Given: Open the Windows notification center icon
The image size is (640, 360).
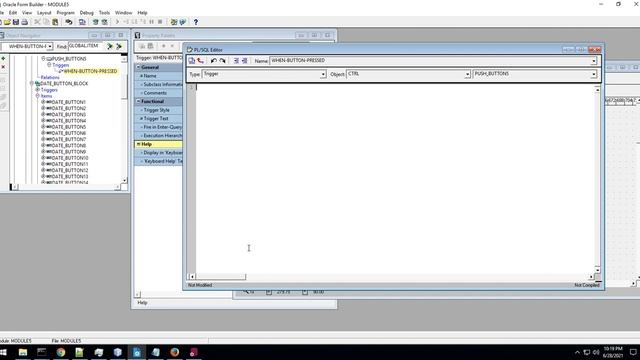Looking at the screenshot, I should click(x=633, y=352).
